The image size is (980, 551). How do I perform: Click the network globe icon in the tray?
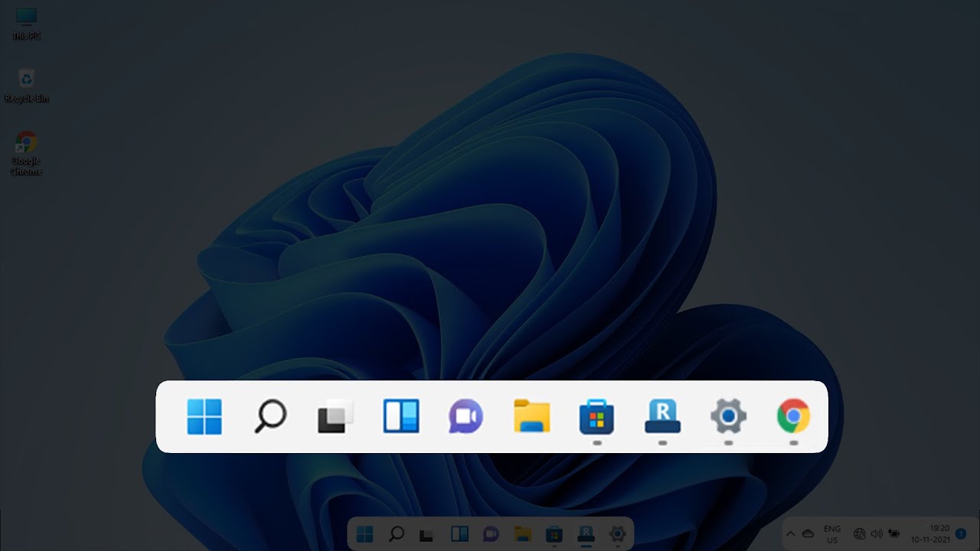click(860, 533)
